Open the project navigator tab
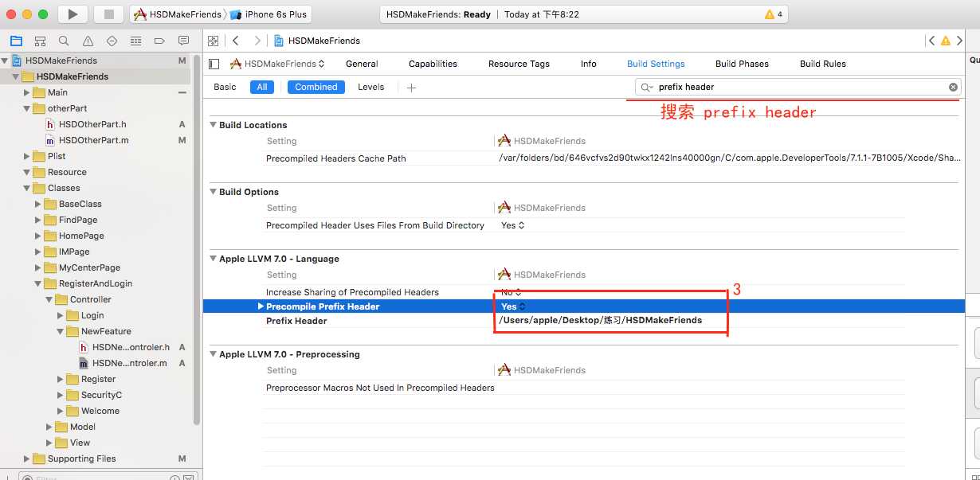 pyautogui.click(x=16, y=41)
